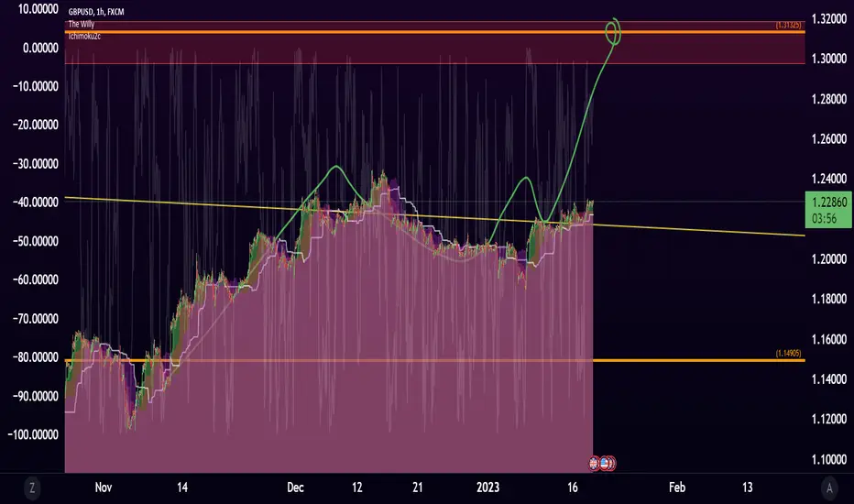854x504 pixels.
Task: Click the 1.32000 price axis label
Action: coord(829,19)
